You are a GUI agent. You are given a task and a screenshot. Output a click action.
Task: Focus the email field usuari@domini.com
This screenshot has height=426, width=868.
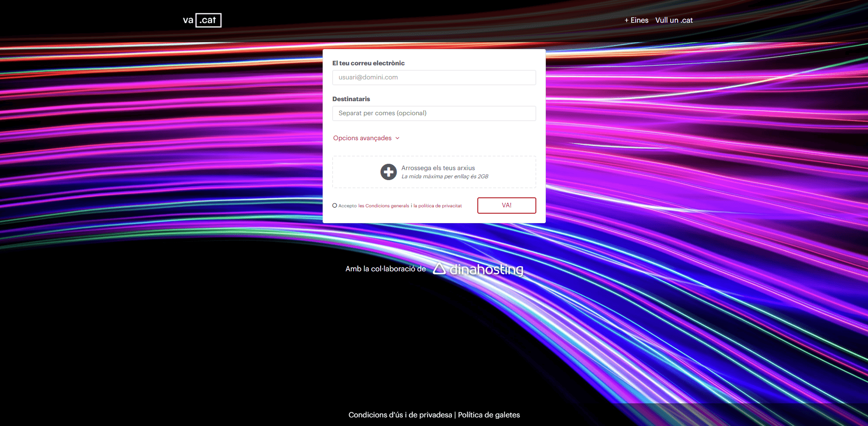pos(434,78)
